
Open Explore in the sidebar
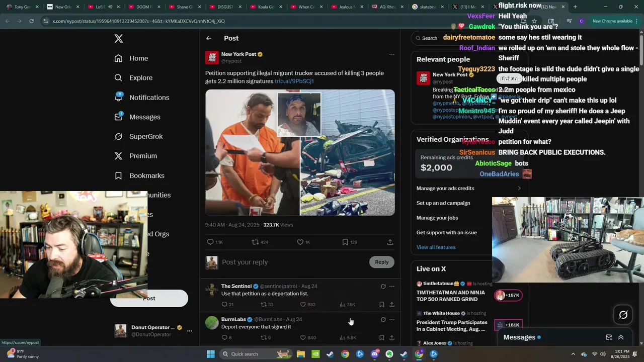tap(133, 78)
